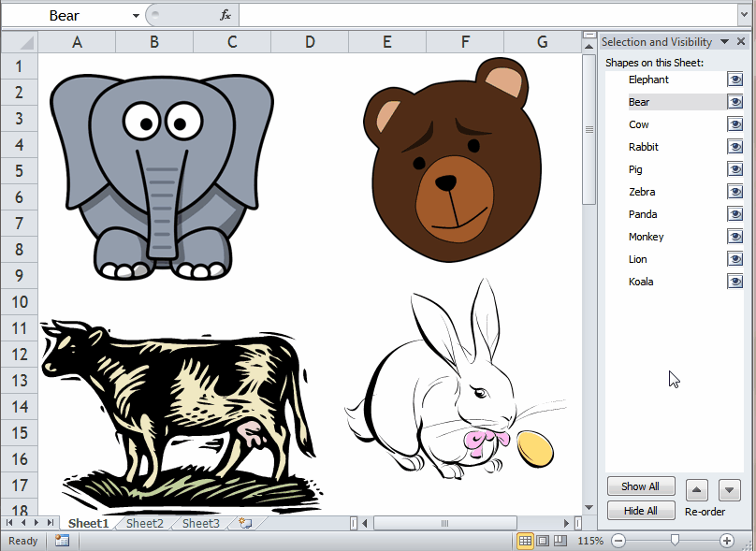The image size is (756, 551).
Task: Hide the Pig shape
Action: pyautogui.click(x=734, y=169)
